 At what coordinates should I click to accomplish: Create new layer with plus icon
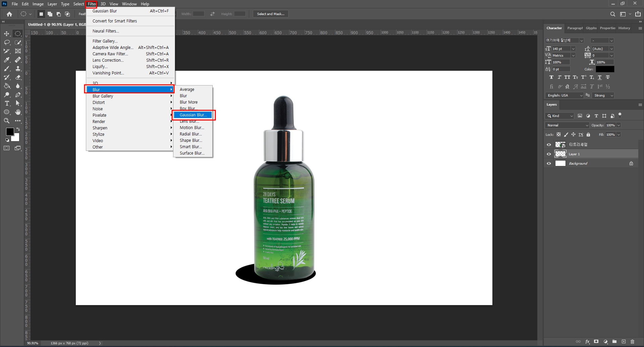[624, 342]
